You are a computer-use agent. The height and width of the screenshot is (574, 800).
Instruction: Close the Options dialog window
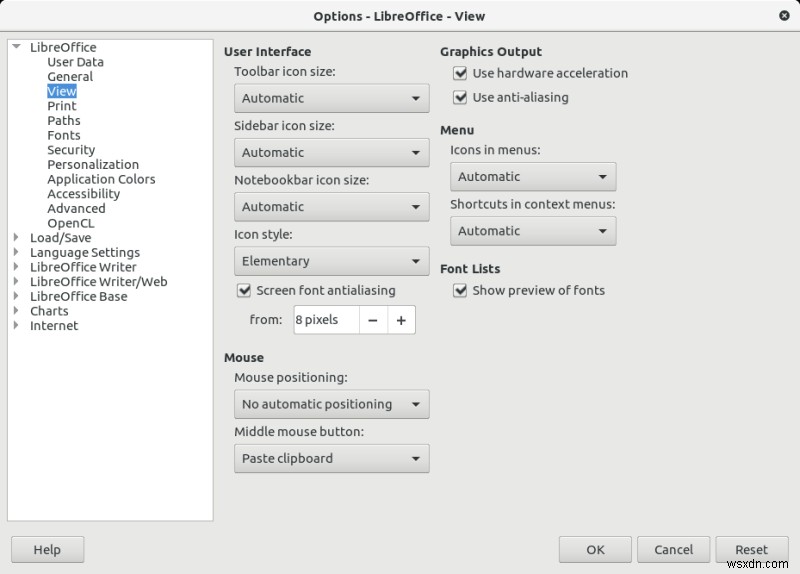tap(784, 16)
